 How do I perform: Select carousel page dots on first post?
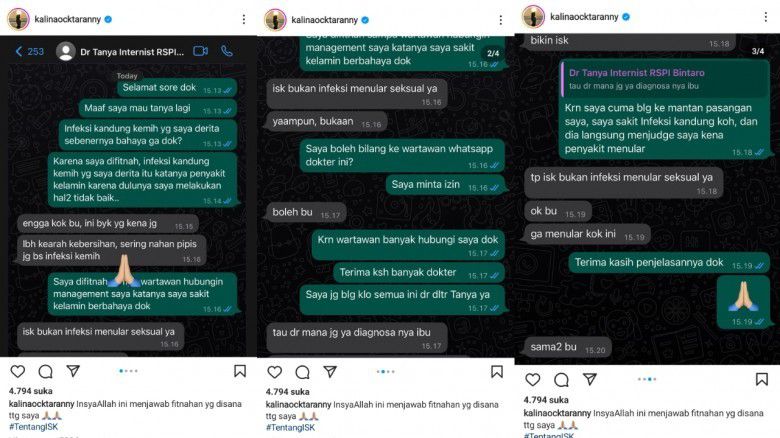(128, 371)
